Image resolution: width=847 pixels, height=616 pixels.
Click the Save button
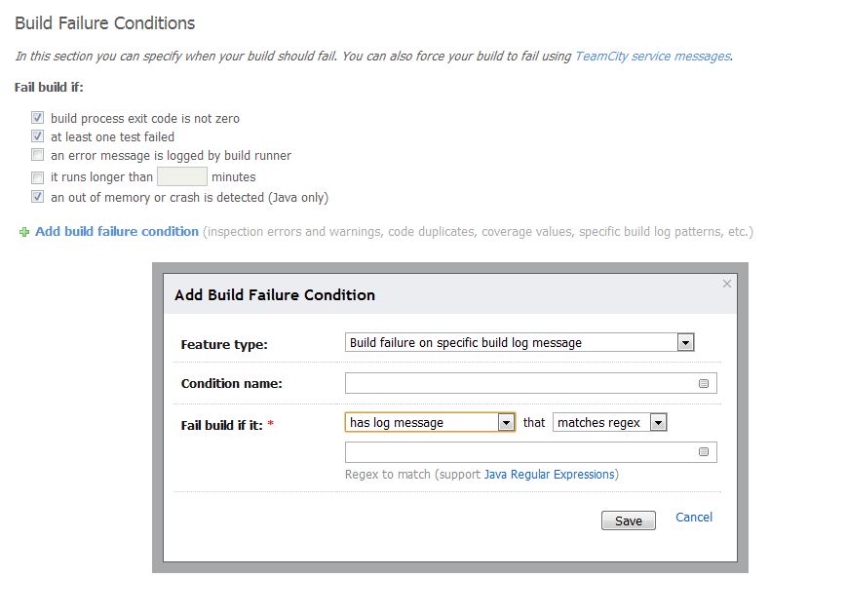pyautogui.click(x=629, y=520)
